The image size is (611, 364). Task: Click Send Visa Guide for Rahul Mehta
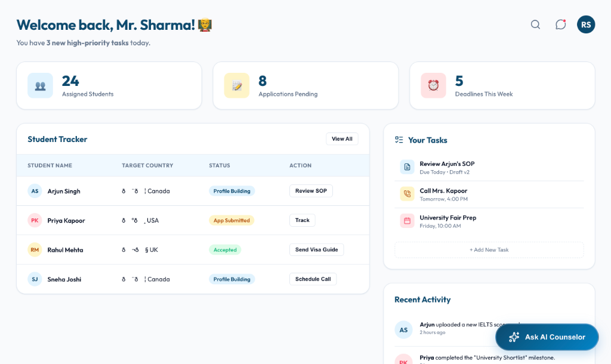[316, 249]
